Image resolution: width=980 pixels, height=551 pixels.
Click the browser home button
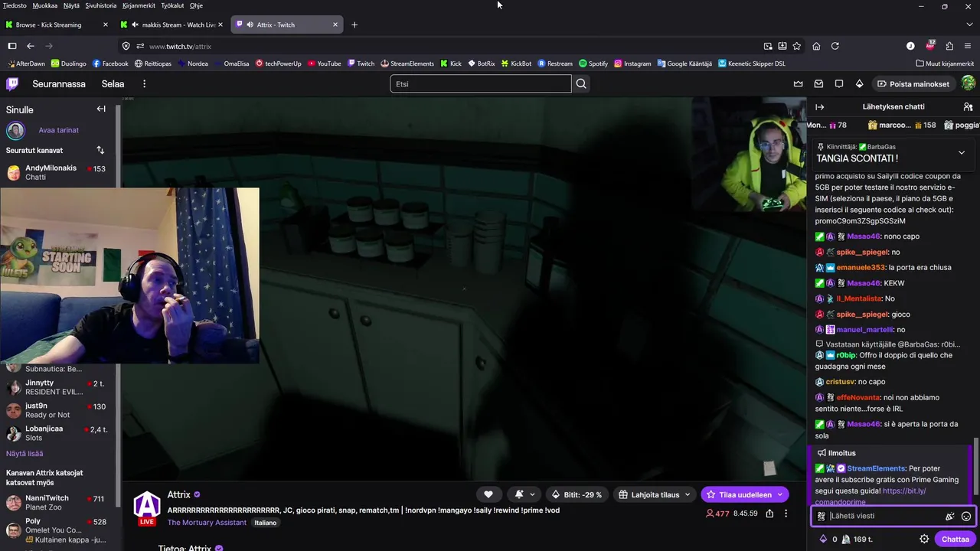(x=816, y=46)
